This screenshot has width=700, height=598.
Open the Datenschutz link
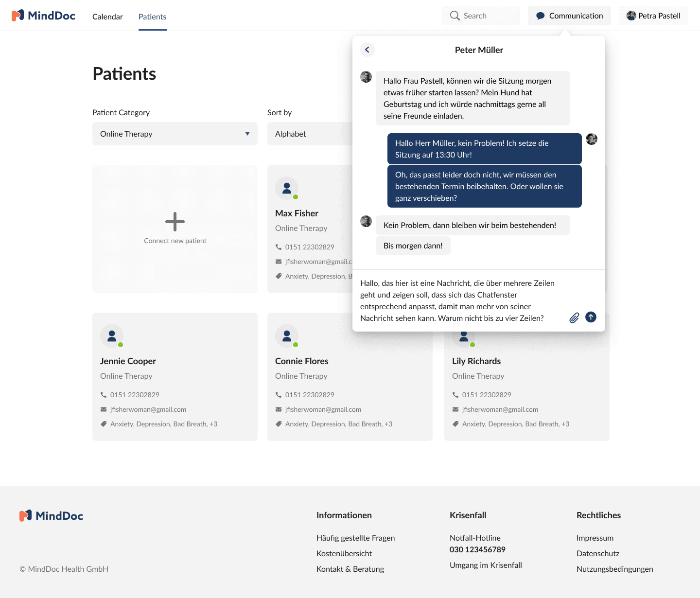pos(598,553)
